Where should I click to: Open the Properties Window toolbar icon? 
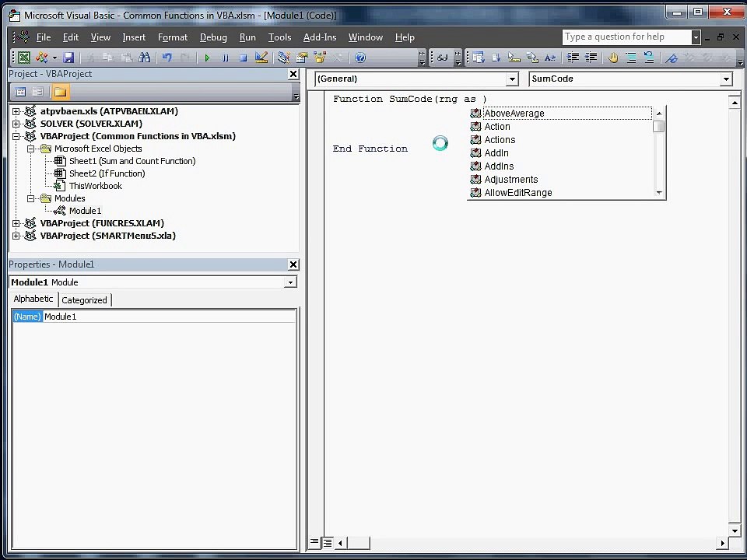pos(302,58)
